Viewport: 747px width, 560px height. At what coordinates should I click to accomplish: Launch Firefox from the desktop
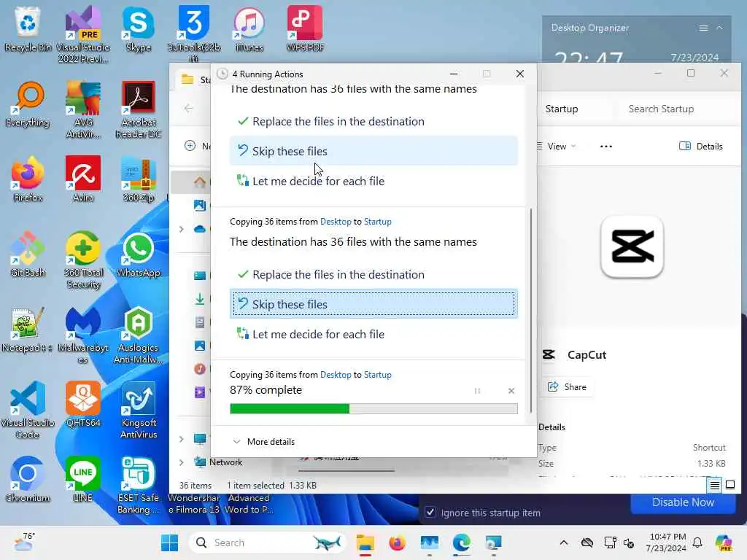[28, 179]
